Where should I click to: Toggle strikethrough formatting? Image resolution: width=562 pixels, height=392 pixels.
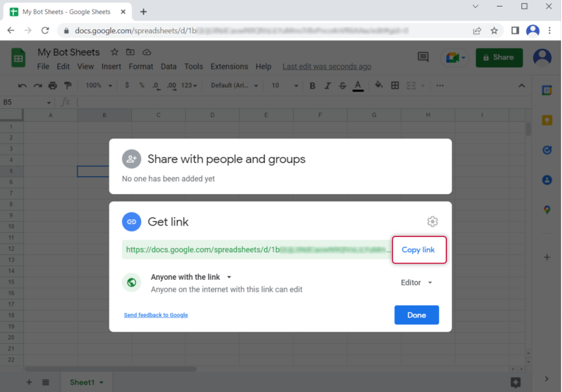[342, 86]
